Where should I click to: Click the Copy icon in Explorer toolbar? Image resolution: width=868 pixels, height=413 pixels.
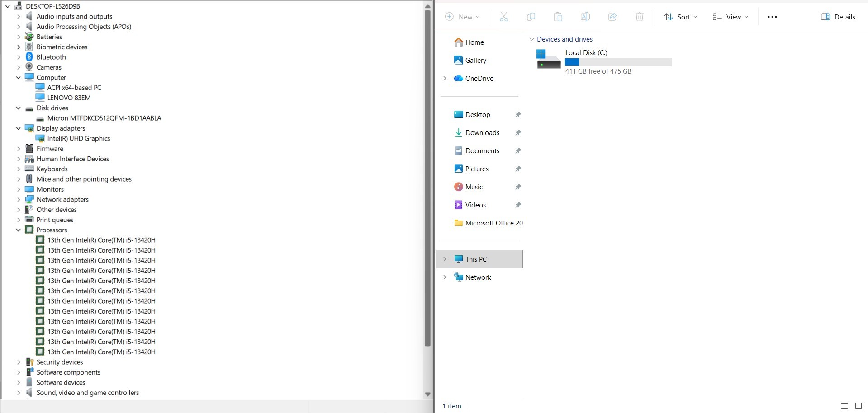tap(531, 17)
